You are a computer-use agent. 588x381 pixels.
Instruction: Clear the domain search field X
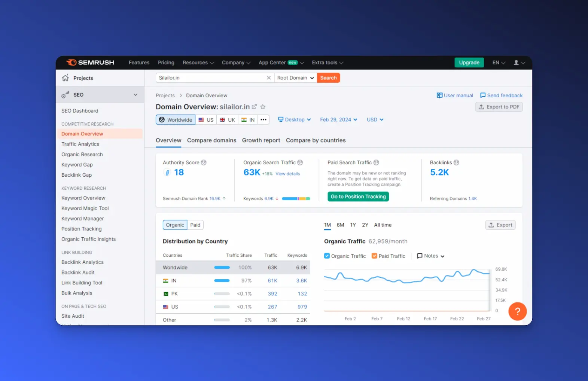coord(268,78)
